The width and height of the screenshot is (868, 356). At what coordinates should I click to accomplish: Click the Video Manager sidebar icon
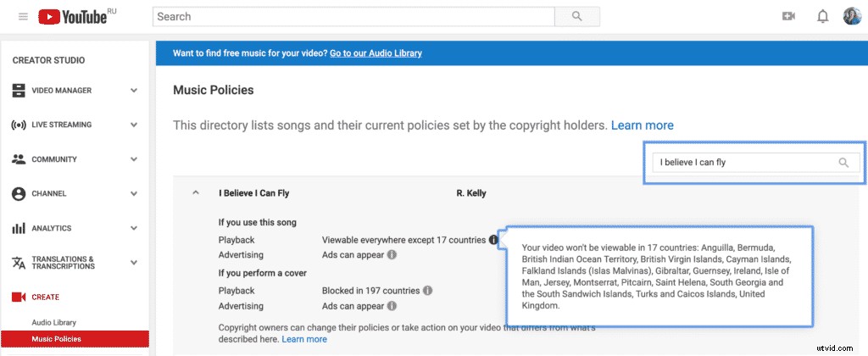click(19, 90)
